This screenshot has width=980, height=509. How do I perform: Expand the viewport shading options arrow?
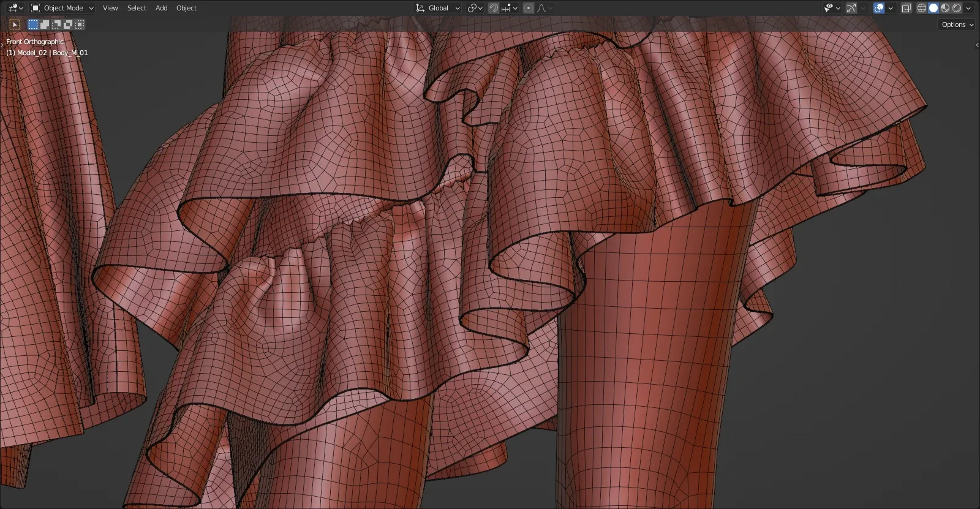968,8
